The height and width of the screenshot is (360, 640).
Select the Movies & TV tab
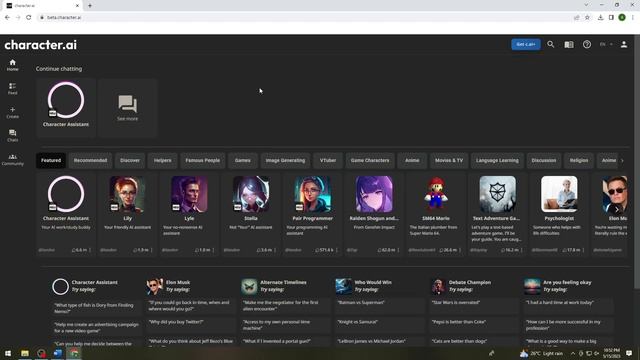pyautogui.click(x=449, y=160)
